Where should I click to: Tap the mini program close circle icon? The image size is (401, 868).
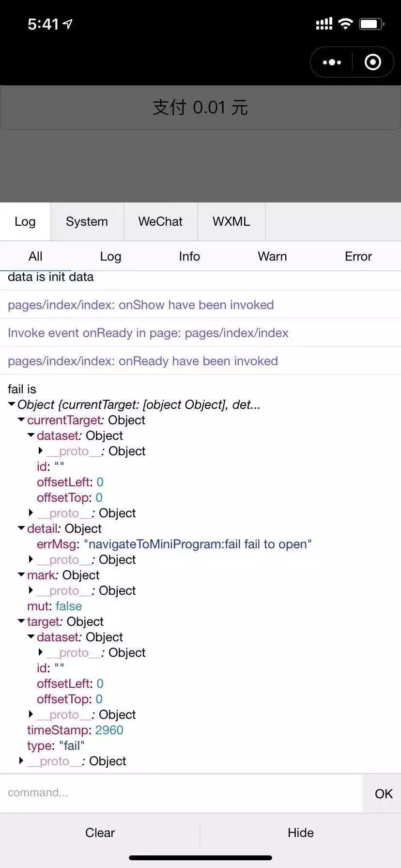click(x=372, y=62)
